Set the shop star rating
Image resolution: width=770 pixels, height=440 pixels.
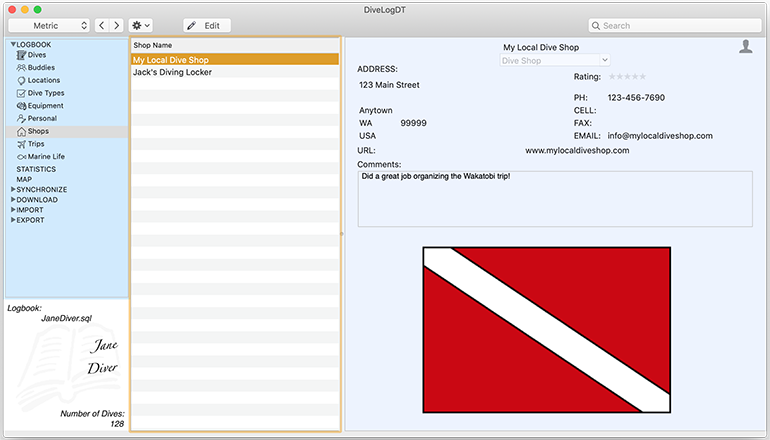(627, 77)
